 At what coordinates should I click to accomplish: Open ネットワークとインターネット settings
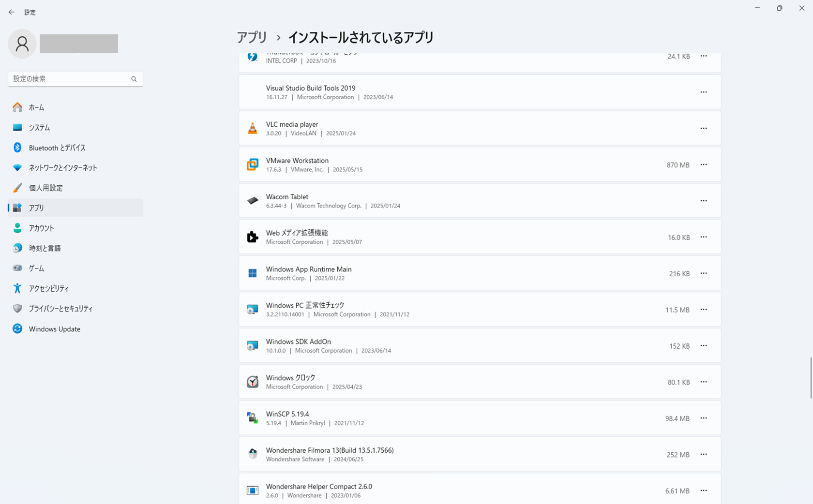pos(75,168)
